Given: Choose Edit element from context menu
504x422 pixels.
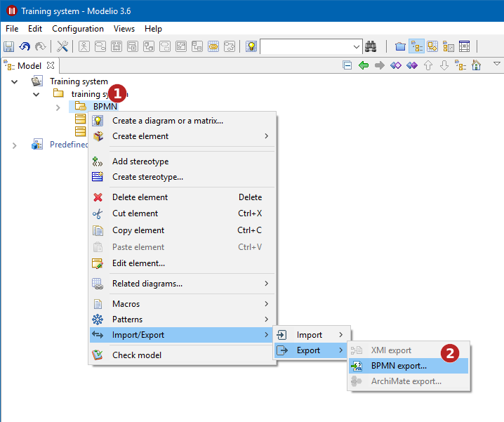Looking at the screenshot, I should (183, 263).
